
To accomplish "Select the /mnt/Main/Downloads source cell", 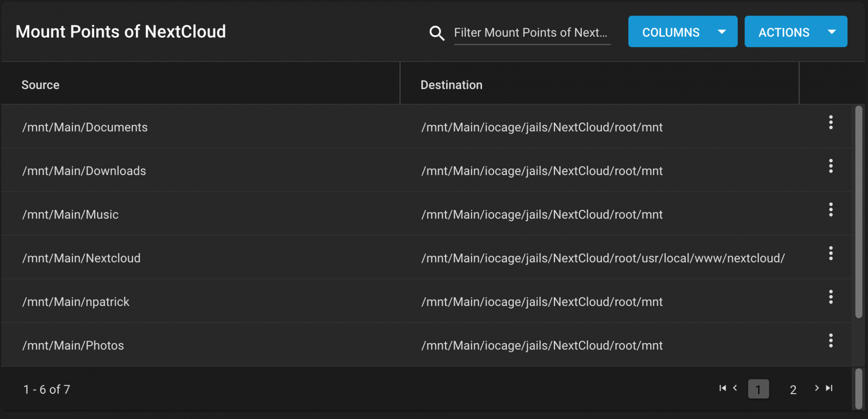I will point(84,171).
